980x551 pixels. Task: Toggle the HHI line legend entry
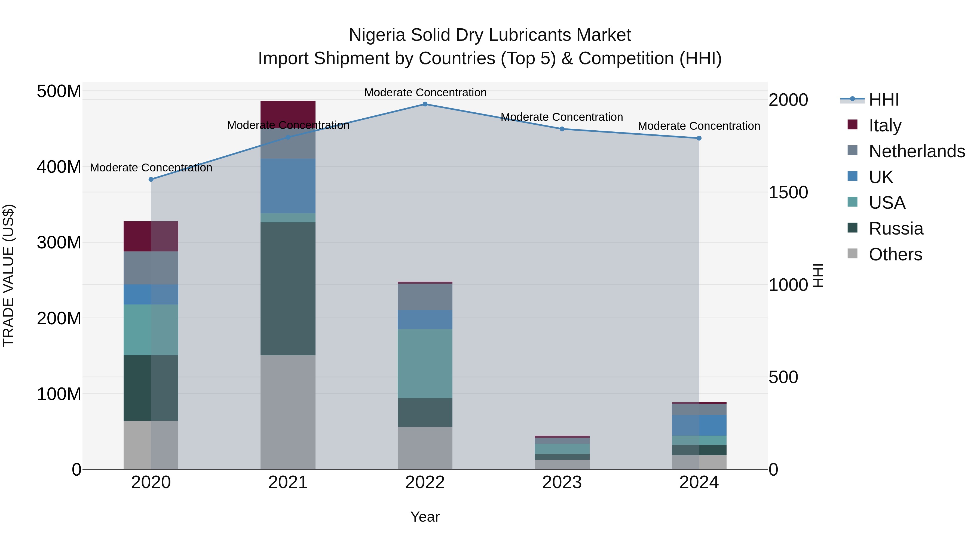(870, 100)
